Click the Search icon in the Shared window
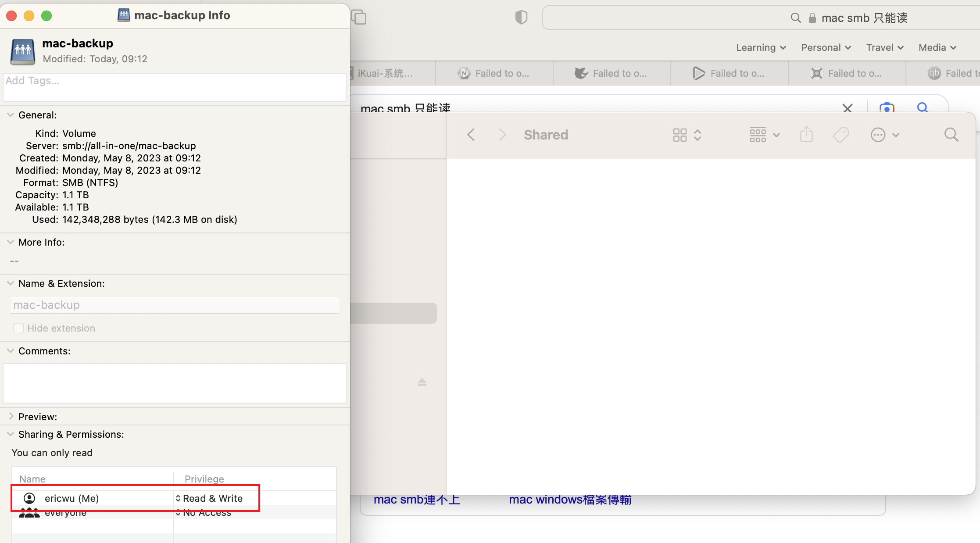980x543 pixels. [951, 135]
